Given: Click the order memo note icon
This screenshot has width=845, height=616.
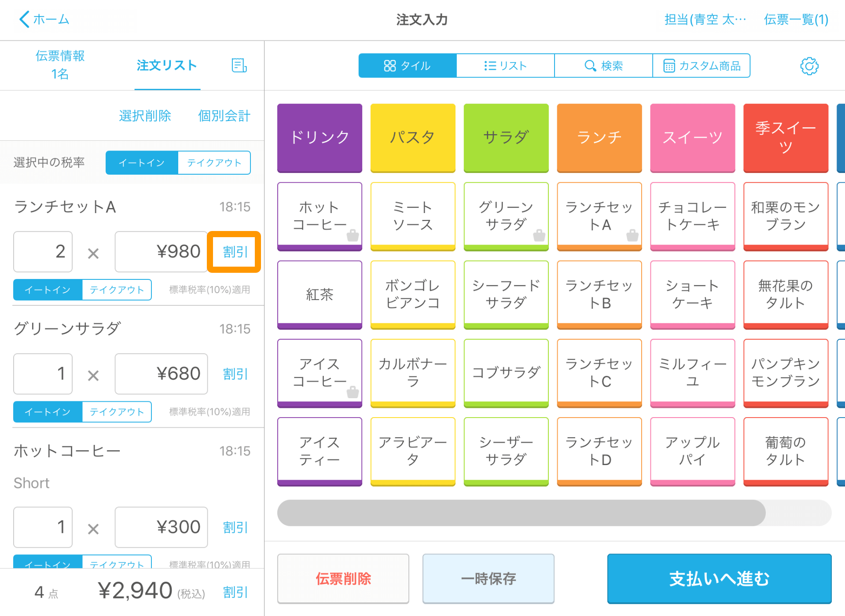Looking at the screenshot, I should [x=239, y=66].
